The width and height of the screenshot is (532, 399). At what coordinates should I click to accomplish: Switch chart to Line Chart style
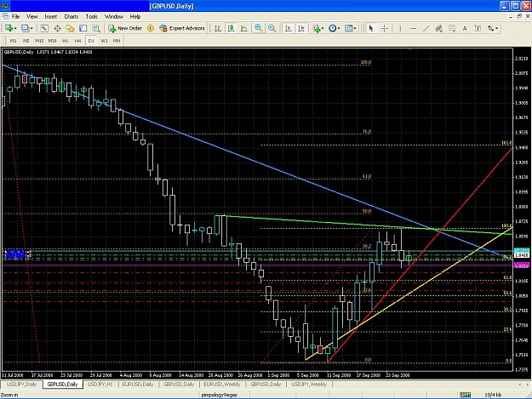(x=244, y=28)
